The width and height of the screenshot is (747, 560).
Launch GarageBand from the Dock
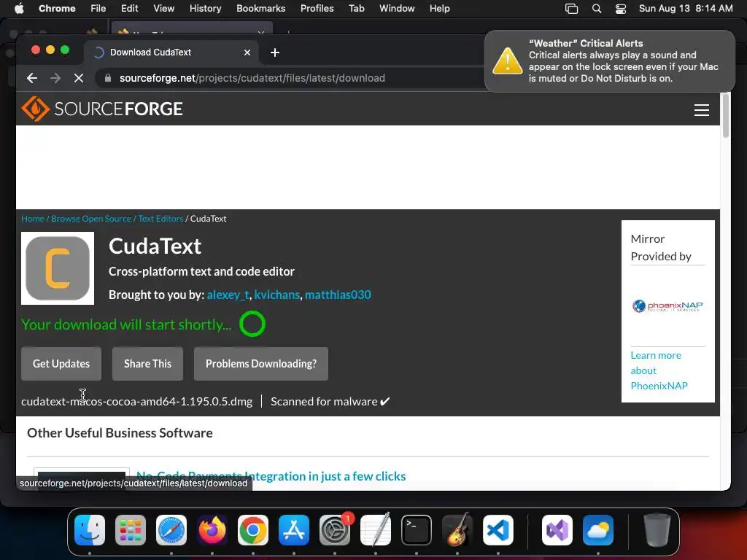point(457,530)
